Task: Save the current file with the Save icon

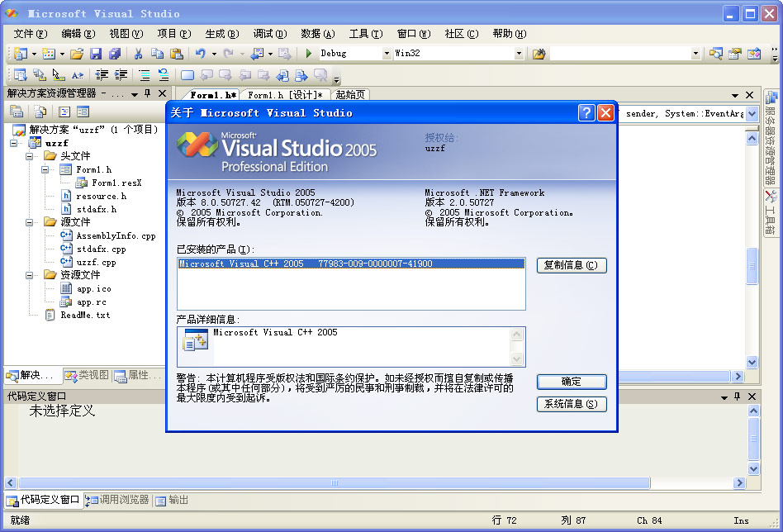Action: coord(95,54)
